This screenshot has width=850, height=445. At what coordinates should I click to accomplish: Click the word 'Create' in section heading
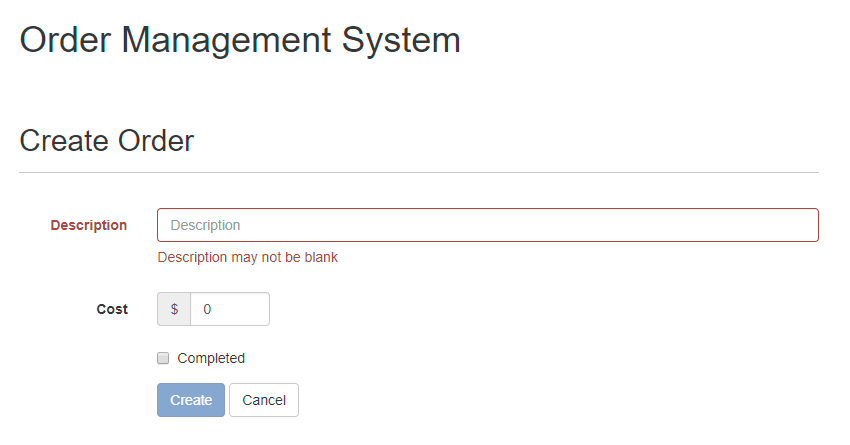click(x=64, y=140)
